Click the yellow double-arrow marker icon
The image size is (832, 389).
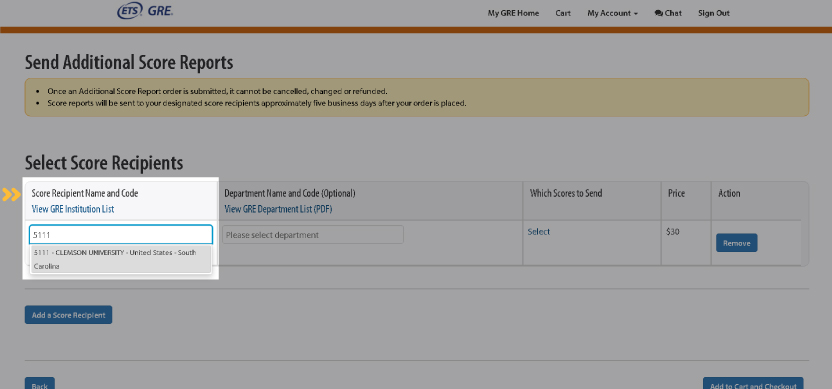[11, 195]
